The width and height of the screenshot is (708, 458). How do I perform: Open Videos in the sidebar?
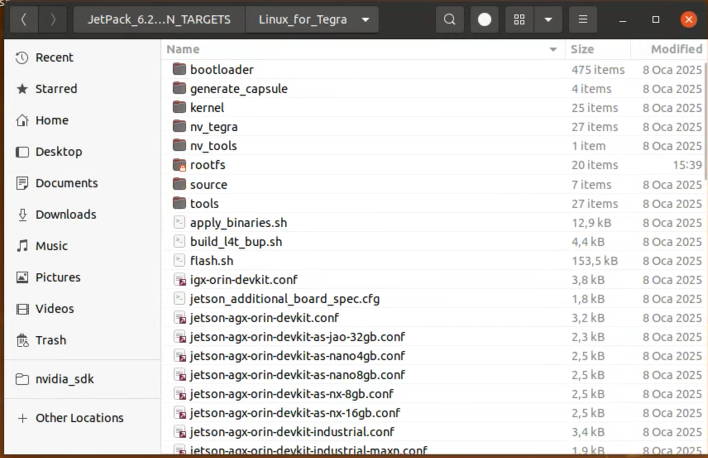(x=82, y=308)
